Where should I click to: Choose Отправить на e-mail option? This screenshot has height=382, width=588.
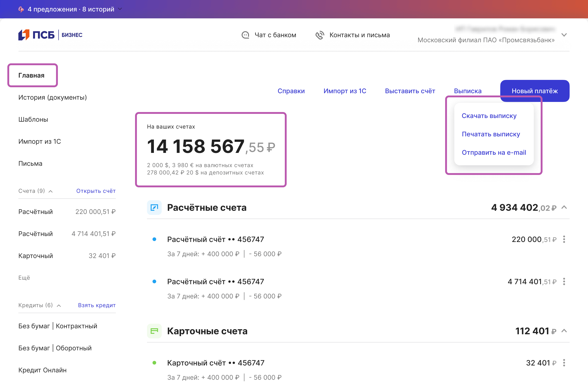[494, 153]
